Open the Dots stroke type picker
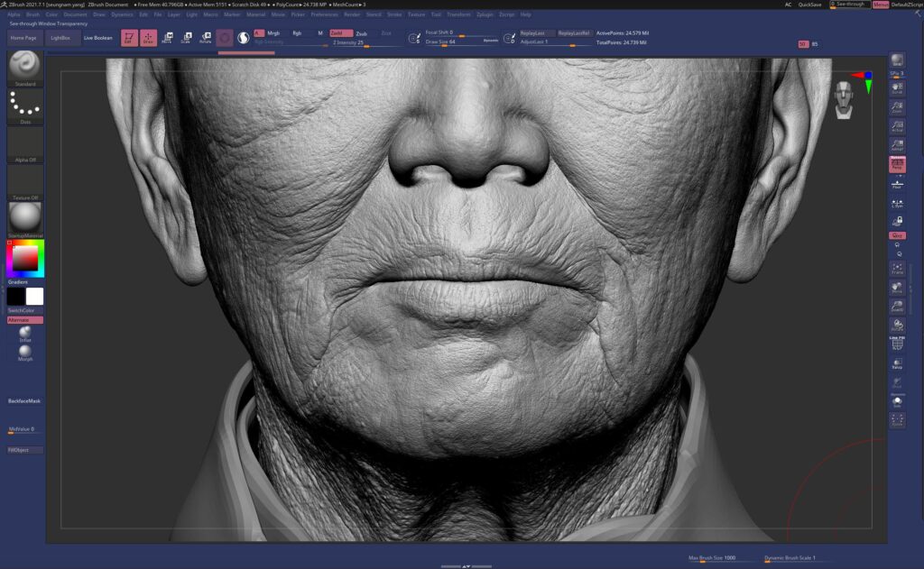Screen dimensions: 924x569 point(25,106)
